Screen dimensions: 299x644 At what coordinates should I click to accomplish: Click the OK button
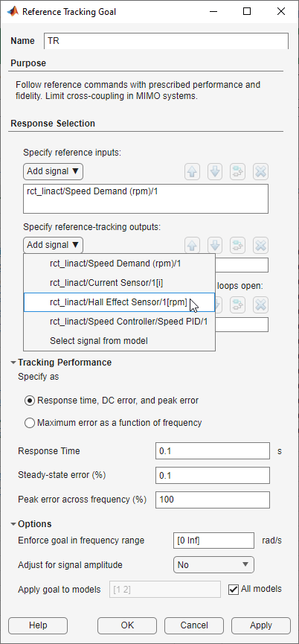[127, 625]
